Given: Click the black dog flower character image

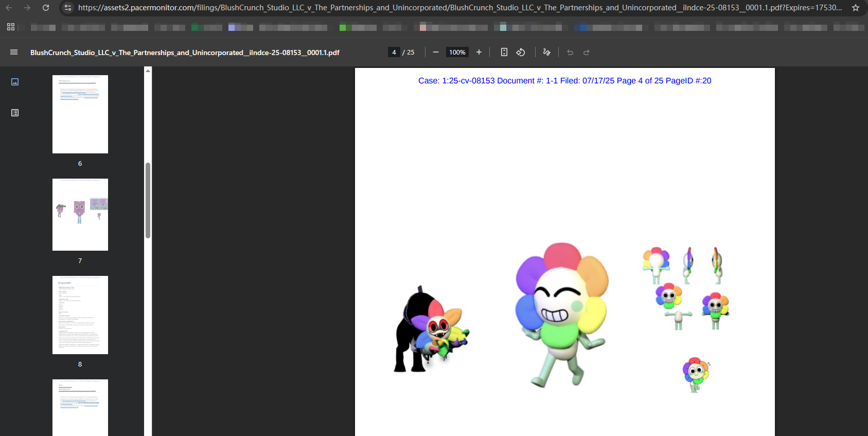Looking at the screenshot, I should pyautogui.click(x=431, y=329).
